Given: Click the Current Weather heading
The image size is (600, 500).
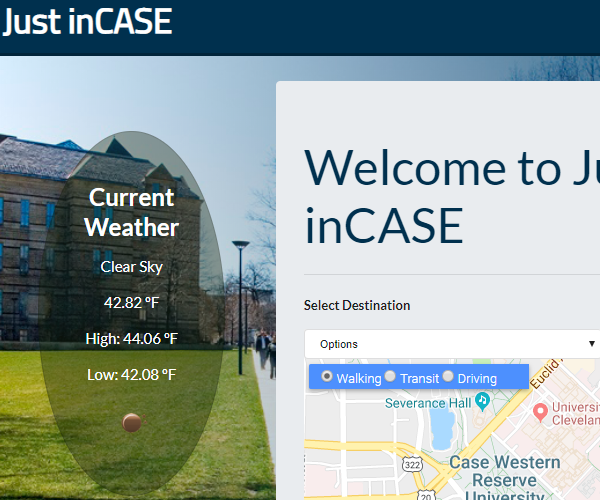Looking at the screenshot, I should click(x=131, y=212).
